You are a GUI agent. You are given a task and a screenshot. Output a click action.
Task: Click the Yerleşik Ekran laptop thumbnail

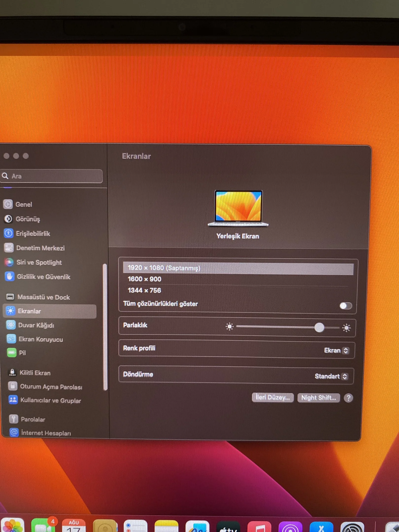click(238, 208)
